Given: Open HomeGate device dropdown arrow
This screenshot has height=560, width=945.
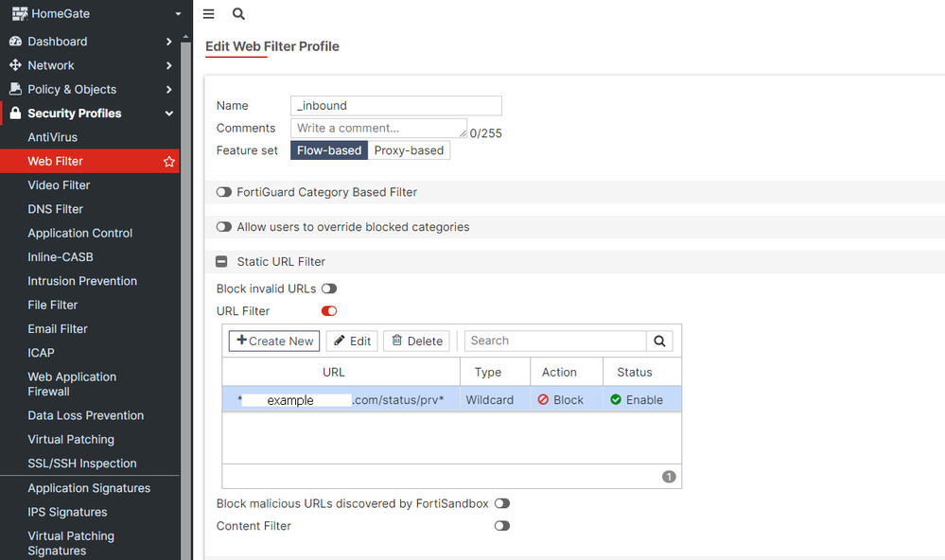Looking at the screenshot, I should tap(178, 14).
